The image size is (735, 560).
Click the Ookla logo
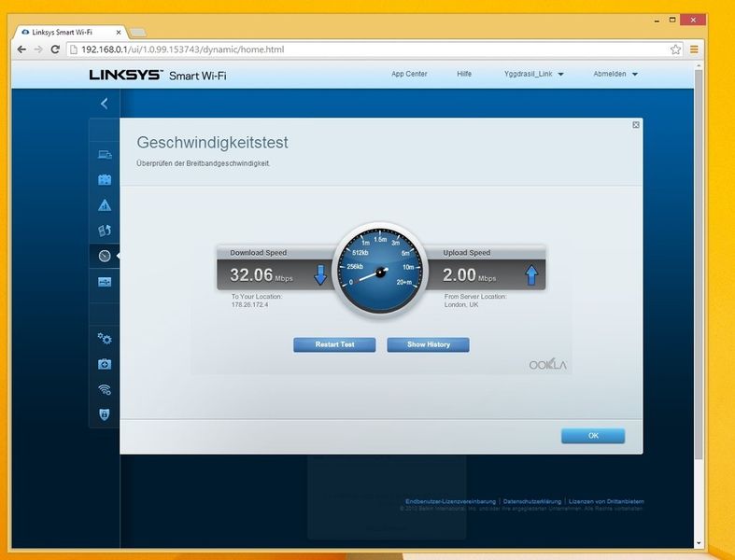tap(547, 365)
